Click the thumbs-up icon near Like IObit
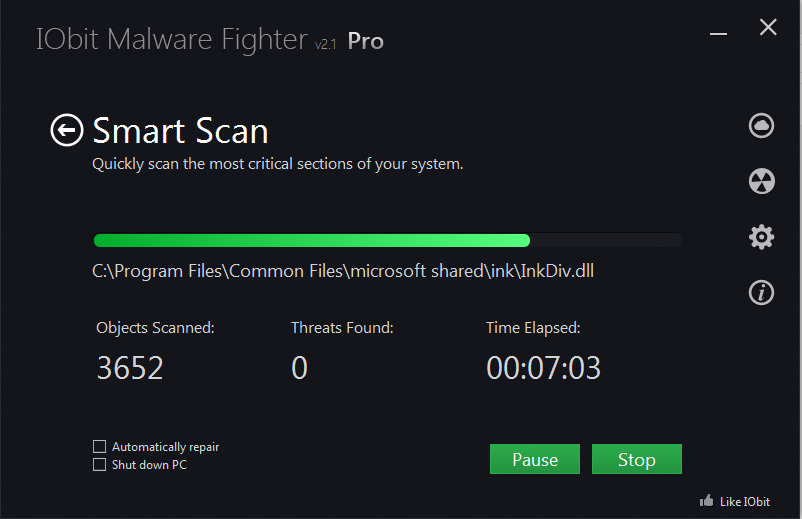 [707, 500]
